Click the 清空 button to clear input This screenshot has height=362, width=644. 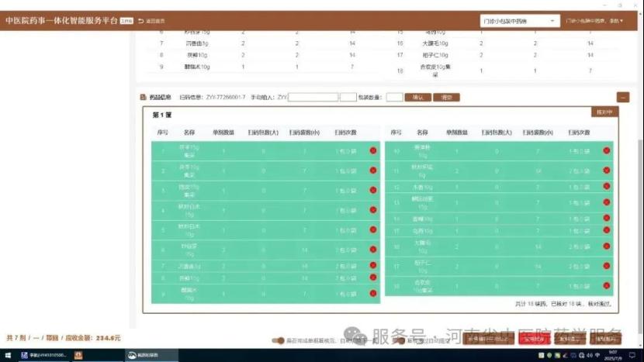click(446, 97)
